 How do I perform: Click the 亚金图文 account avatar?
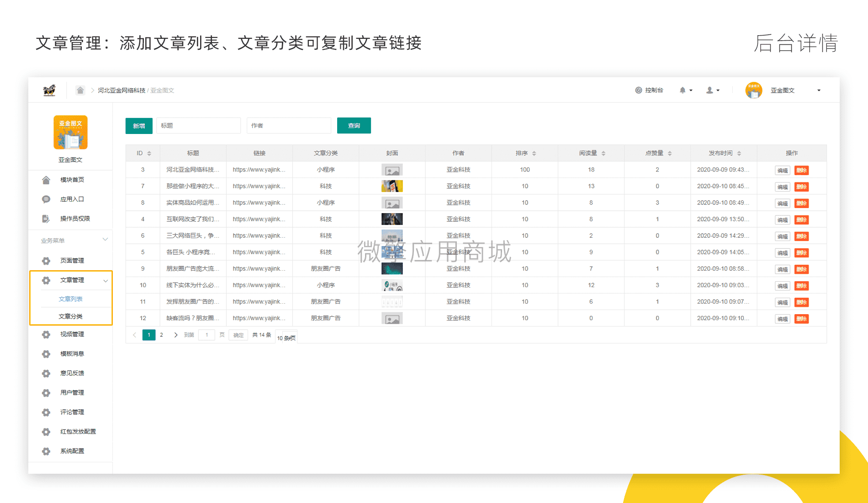pyautogui.click(x=753, y=90)
